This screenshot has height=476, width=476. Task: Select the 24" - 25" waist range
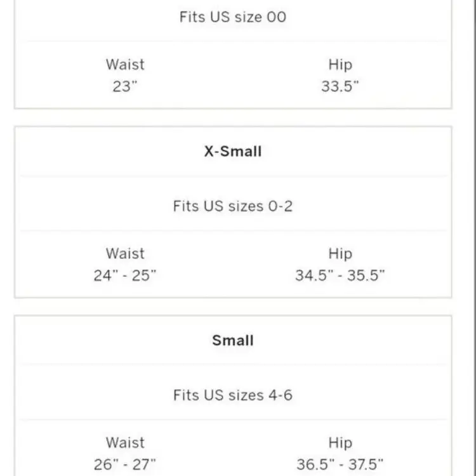(x=125, y=275)
